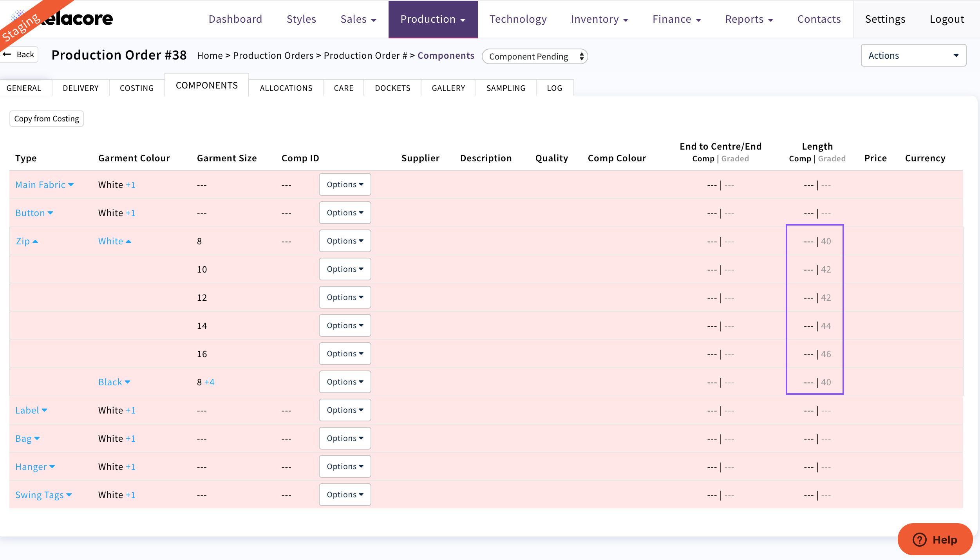Viewport: 980px width, 560px height.
Task: Click the Copy from Costing button
Action: 47,119
